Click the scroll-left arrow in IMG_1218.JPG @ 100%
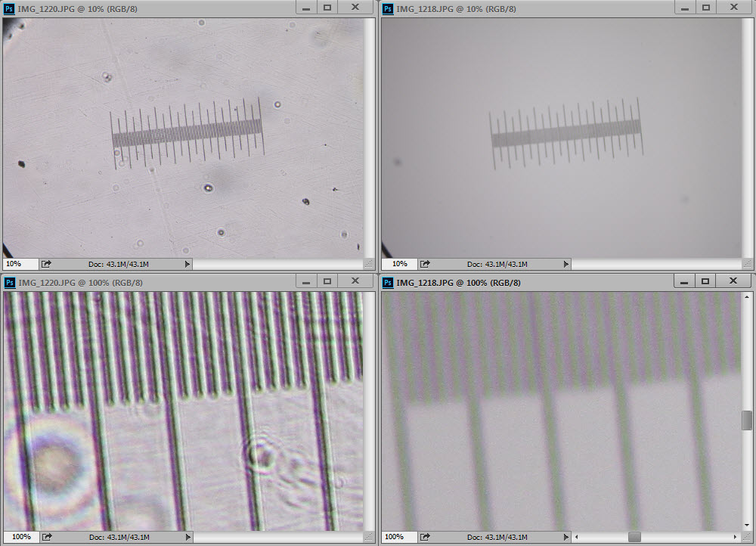756x546 pixels. point(577,537)
